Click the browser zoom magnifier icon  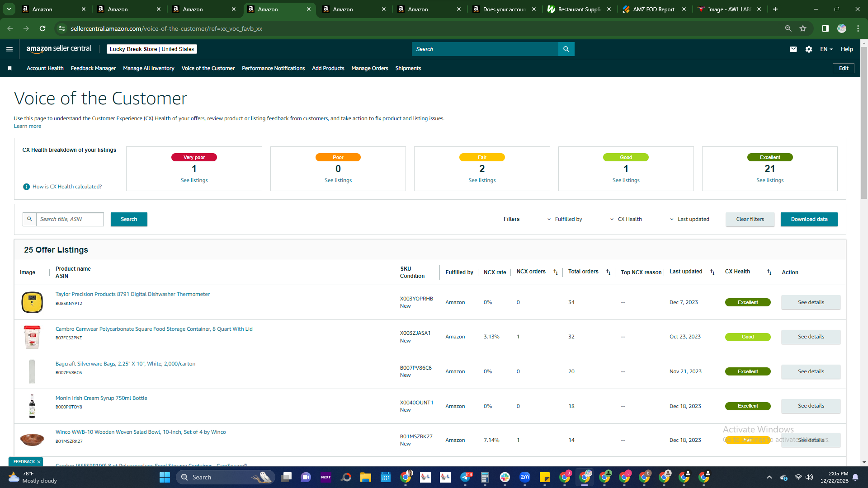788,28
